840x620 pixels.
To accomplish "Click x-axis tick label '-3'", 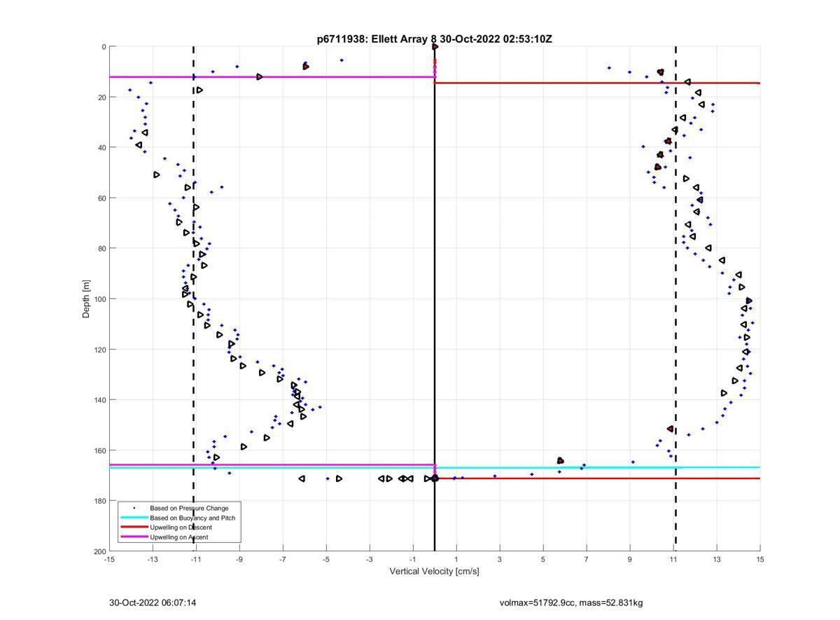I will 370,559.
